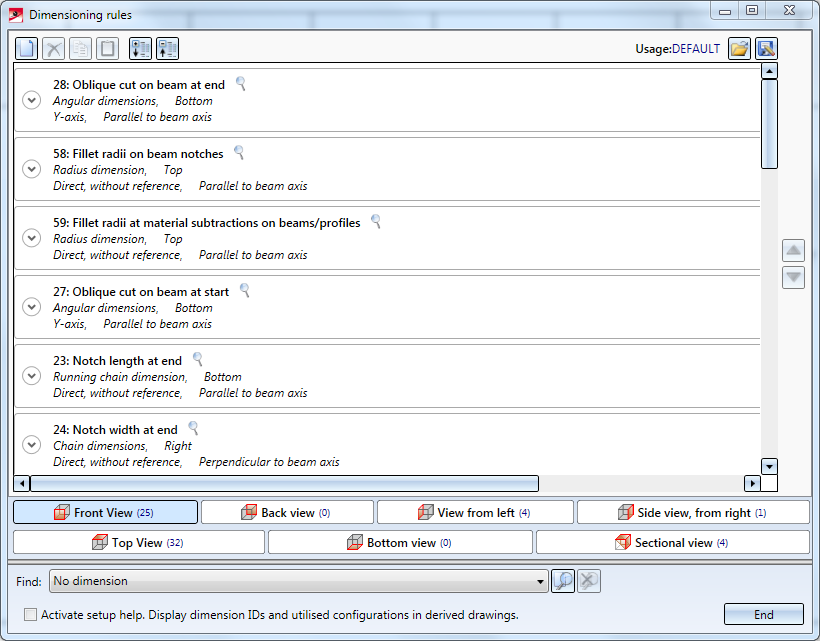Select title '28: Oblique cut on beam at end'
The width and height of the screenshot is (820, 641).
click(x=139, y=85)
